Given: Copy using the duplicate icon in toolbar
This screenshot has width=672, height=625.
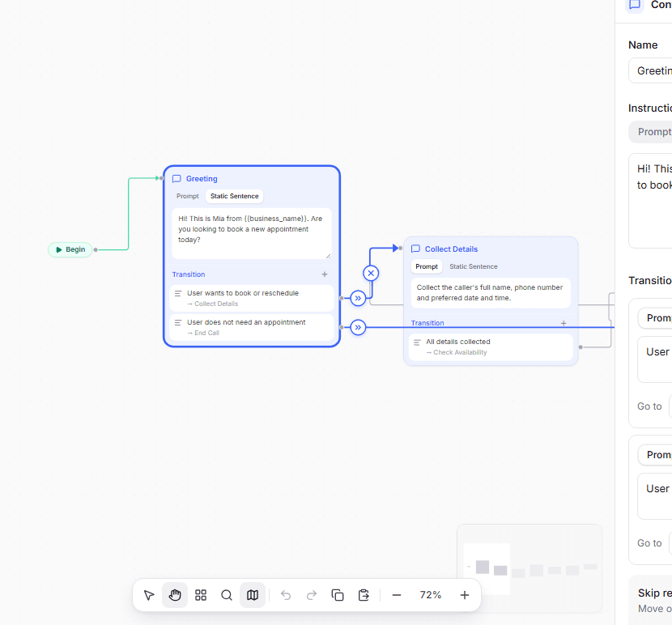Looking at the screenshot, I should tap(338, 595).
